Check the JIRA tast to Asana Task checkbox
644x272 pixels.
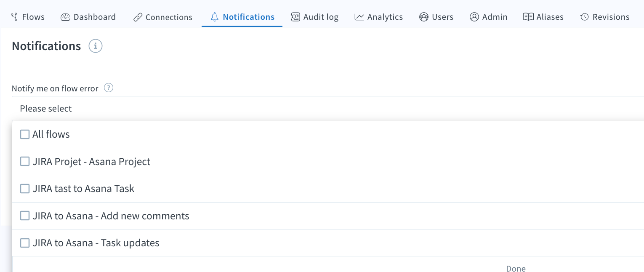(x=25, y=189)
